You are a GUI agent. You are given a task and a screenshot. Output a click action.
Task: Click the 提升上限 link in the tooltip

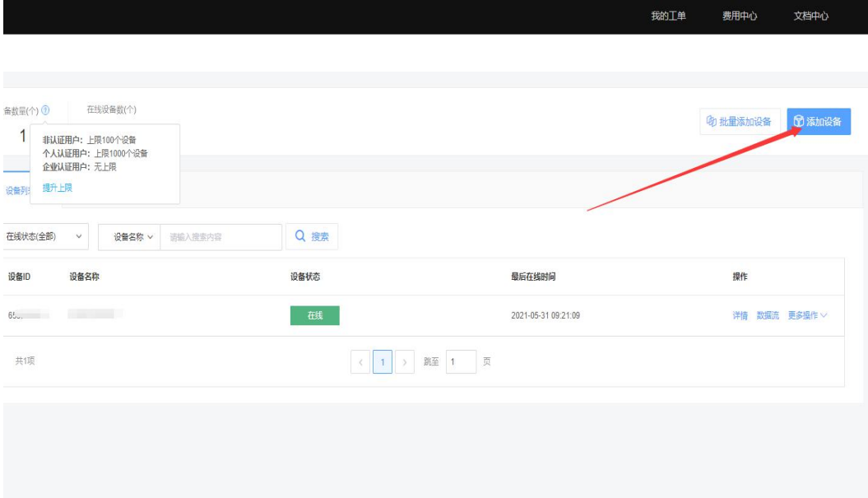pyautogui.click(x=58, y=188)
